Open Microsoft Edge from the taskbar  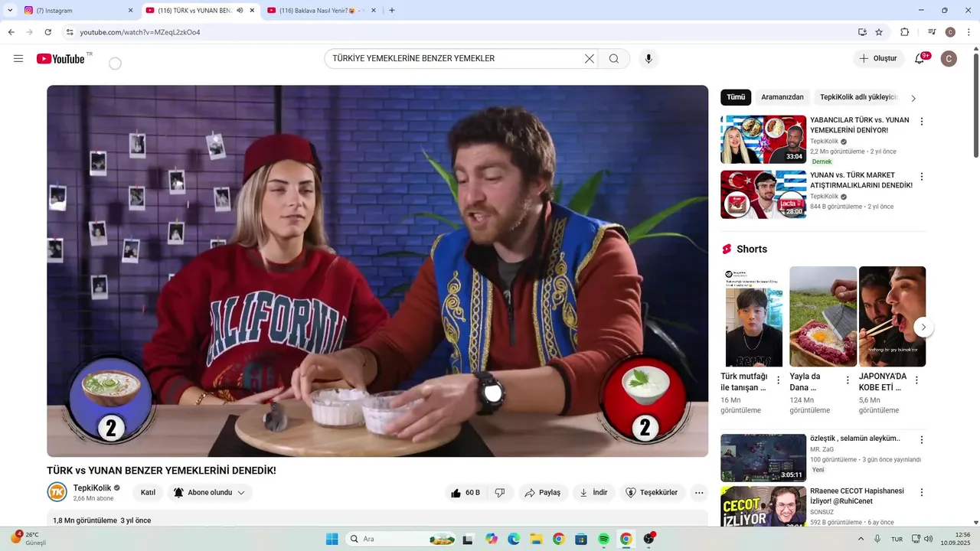tap(513, 539)
